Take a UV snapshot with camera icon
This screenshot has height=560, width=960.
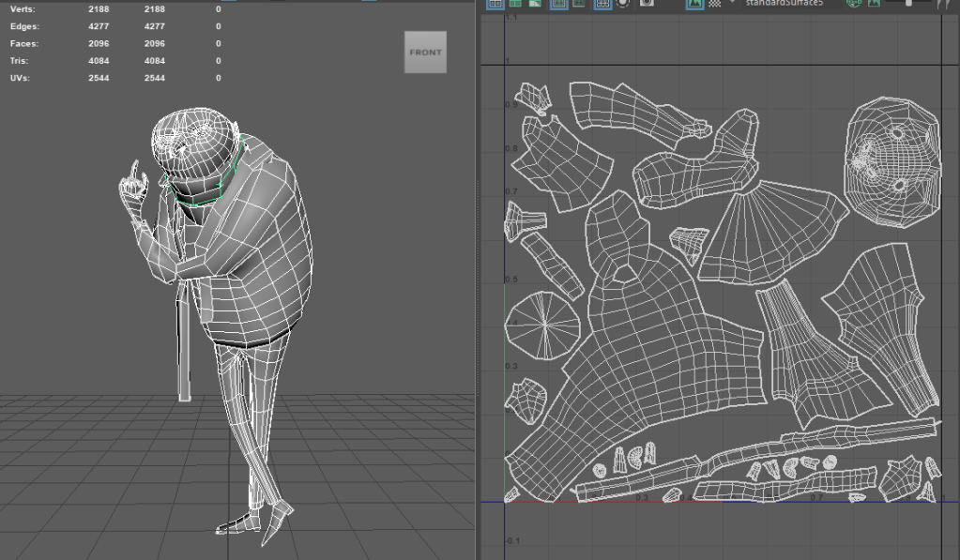point(647,3)
